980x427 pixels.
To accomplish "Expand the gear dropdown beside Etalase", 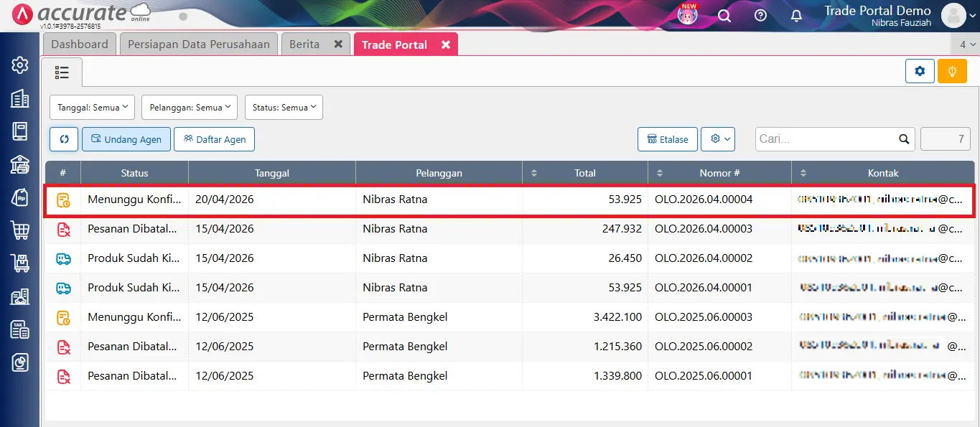I will pyautogui.click(x=718, y=139).
